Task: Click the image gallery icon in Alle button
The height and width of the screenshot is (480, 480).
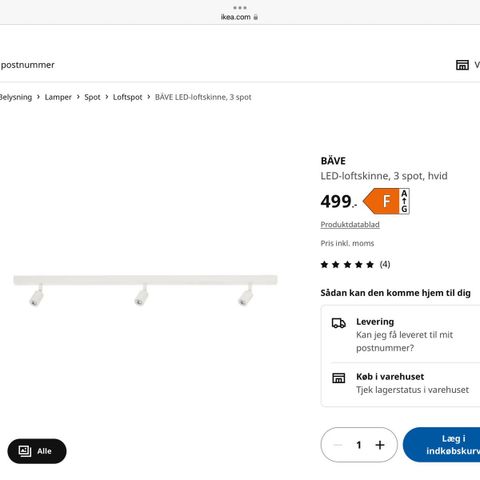Action: pos(25,451)
